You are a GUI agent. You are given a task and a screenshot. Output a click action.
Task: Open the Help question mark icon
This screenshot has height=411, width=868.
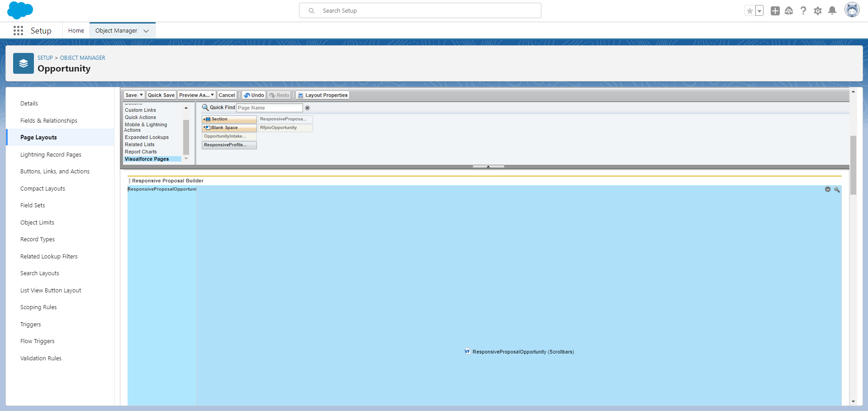pyautogui.click(x=803, y=11)
